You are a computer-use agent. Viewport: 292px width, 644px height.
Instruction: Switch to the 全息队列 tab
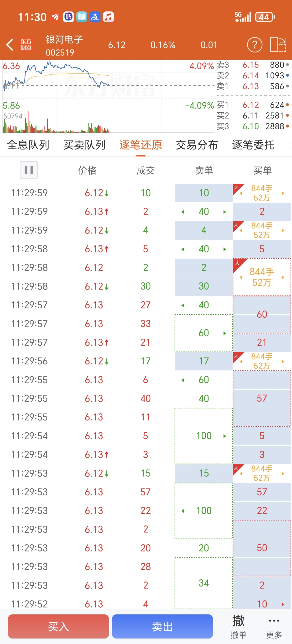pos(28,145)
